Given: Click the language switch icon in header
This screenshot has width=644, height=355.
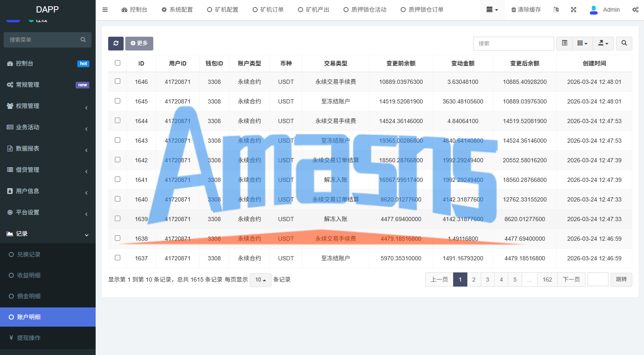Looking at the screenshot, I should click(x=556, y=10).
